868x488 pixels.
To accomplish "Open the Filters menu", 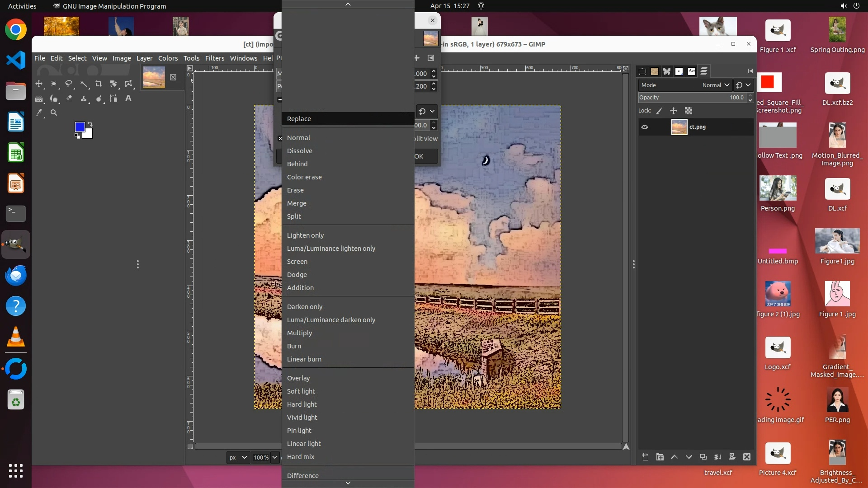I will pyautogui.click(x=214, y=58).
